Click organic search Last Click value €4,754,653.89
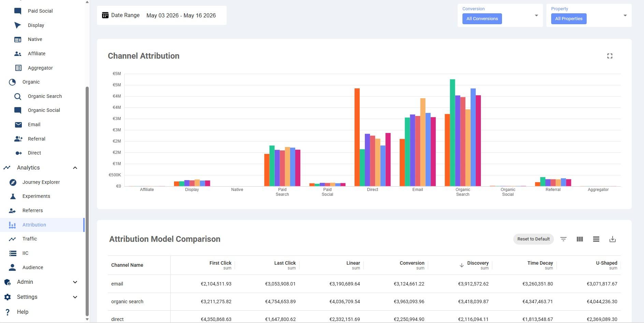 pos(280,302)
